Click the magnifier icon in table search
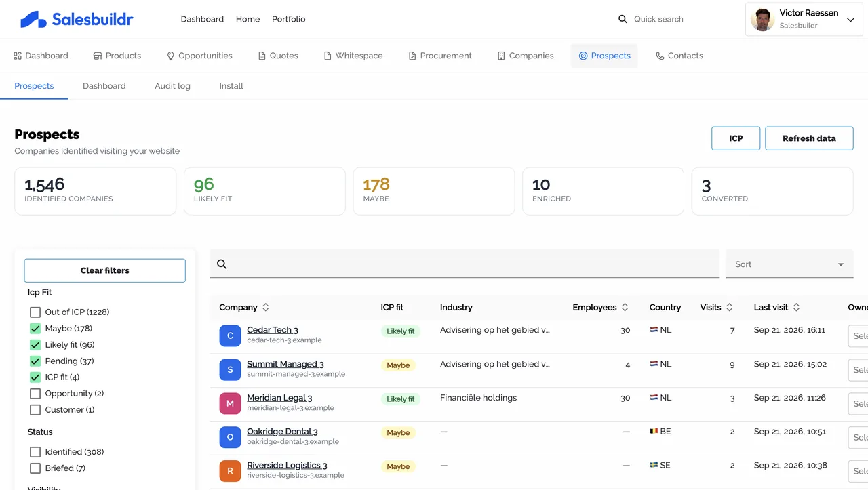 (x=222, y=264)
